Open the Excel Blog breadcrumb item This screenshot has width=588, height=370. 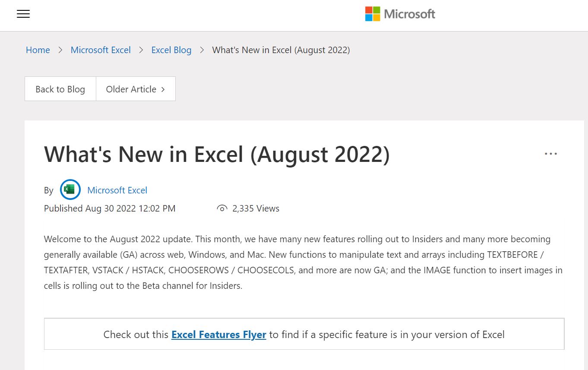point(171,50)
